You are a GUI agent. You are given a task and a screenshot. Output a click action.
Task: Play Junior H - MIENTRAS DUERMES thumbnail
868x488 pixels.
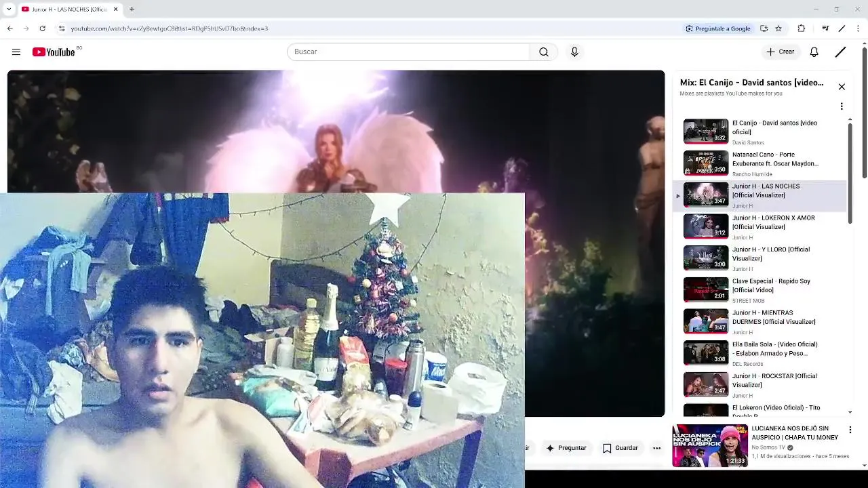(705, 321)
